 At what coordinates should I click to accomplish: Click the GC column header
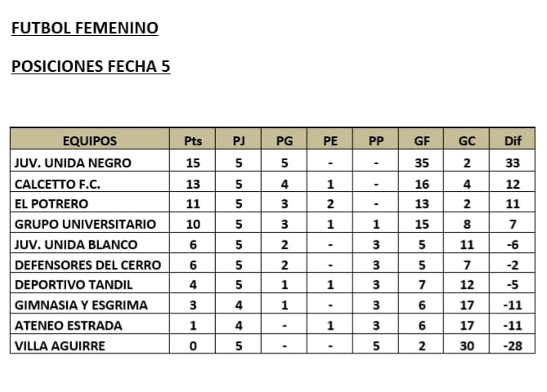coord(467,141)
